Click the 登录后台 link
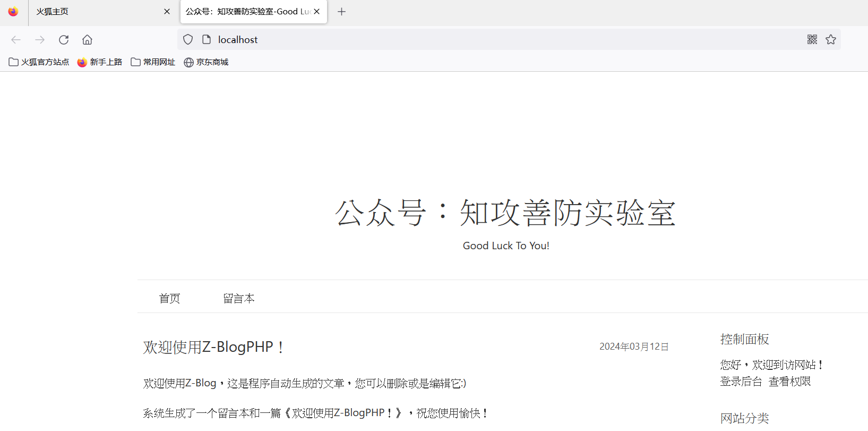 (741, 381)
